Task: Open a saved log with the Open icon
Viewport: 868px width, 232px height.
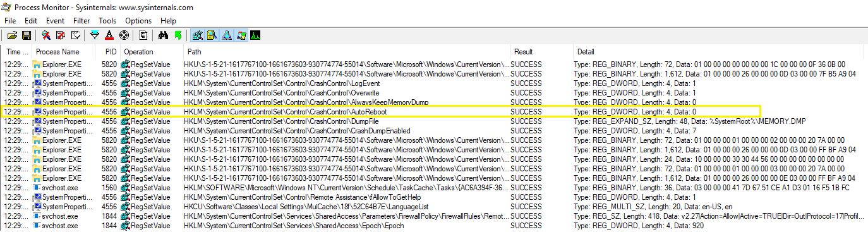Action: tap(12, 35)
